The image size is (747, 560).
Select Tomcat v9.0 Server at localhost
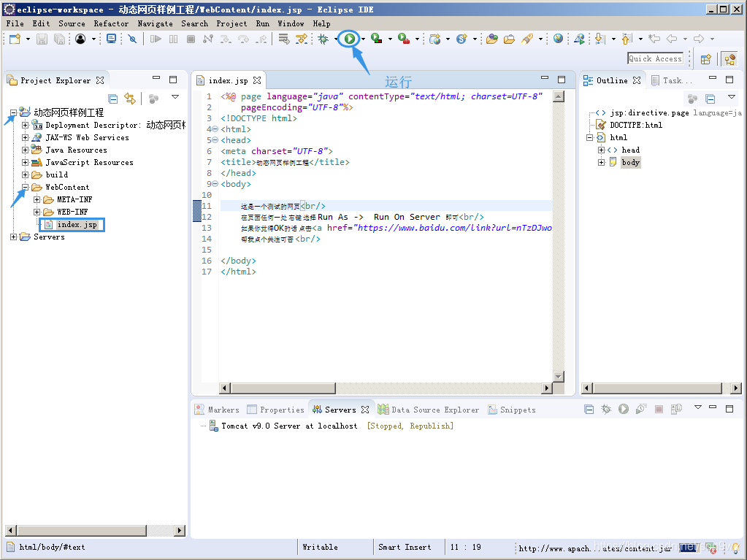tap(289, 426)
